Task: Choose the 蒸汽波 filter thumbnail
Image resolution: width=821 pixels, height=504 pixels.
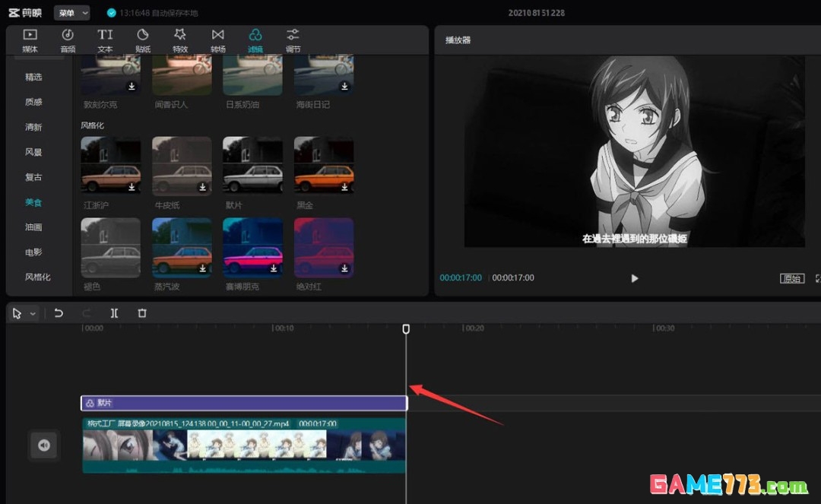Action: (182, 248)
